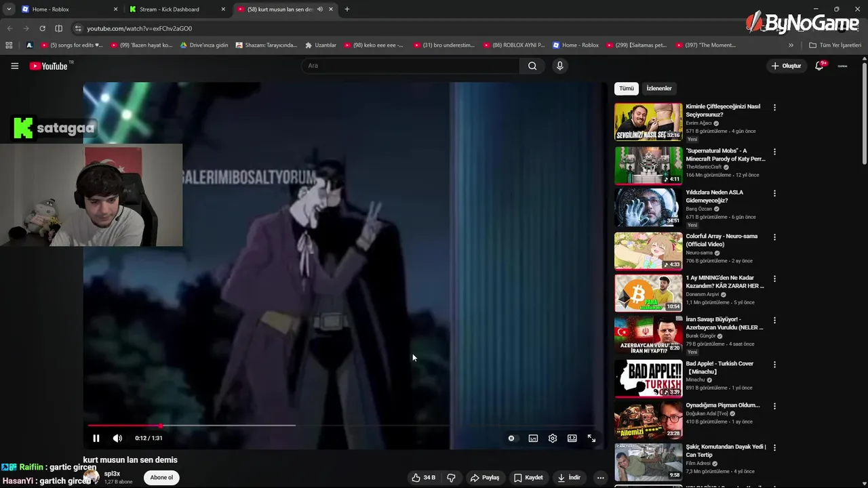Mute the tab via the speaker icon on the YouTube tab

(x=320, y=9)
